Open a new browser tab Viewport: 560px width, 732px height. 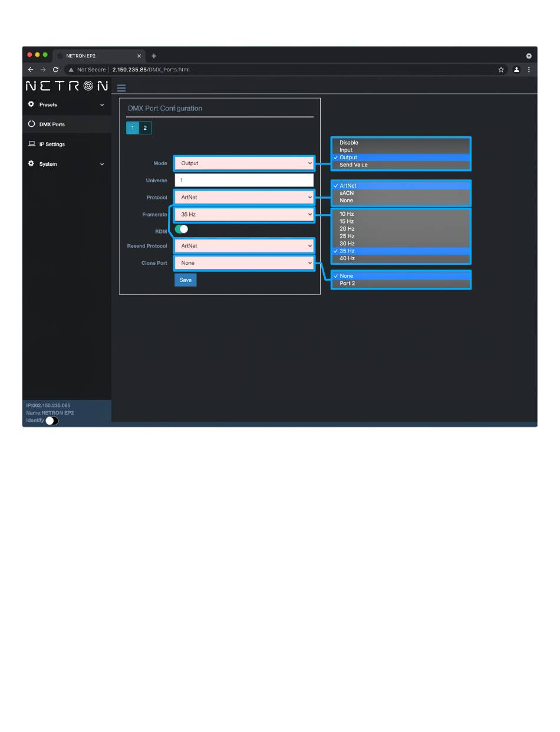[154, 56]
